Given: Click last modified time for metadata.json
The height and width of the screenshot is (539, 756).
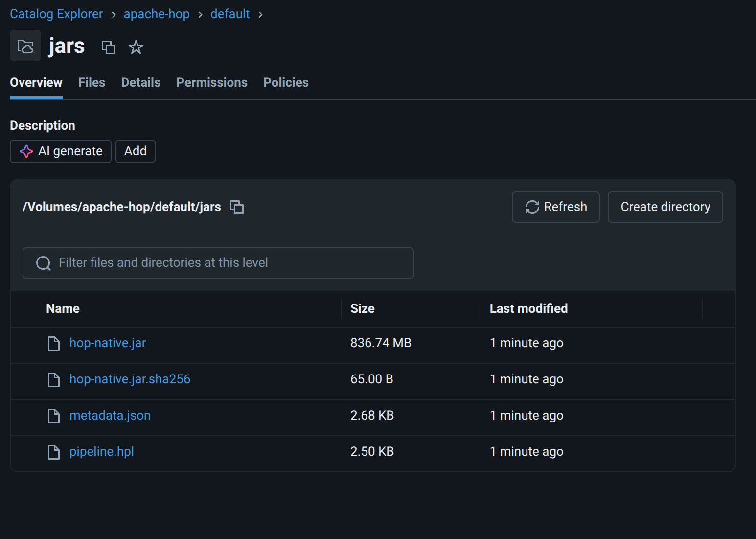Looking at the screenshot, I should click(527, 415).
